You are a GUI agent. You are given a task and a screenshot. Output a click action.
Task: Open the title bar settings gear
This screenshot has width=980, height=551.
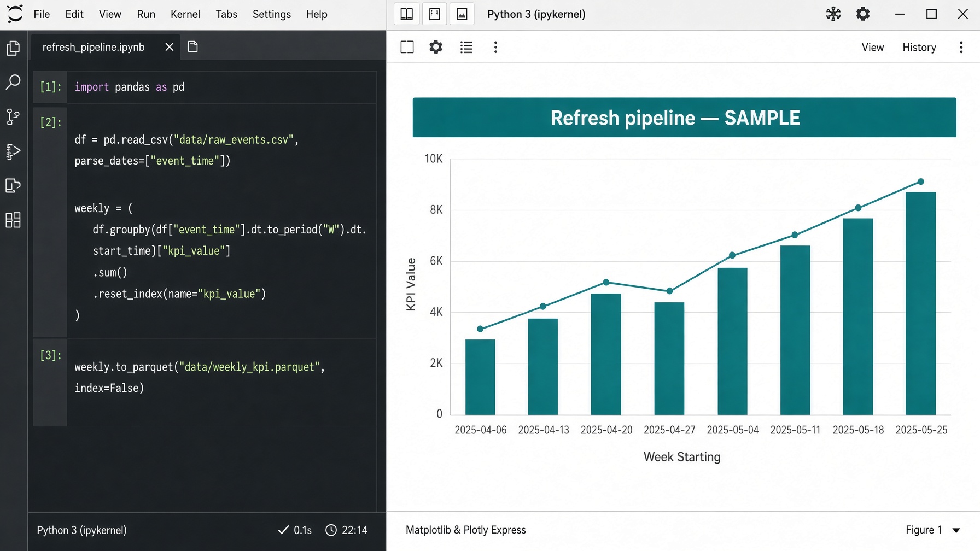click(863, 14)
